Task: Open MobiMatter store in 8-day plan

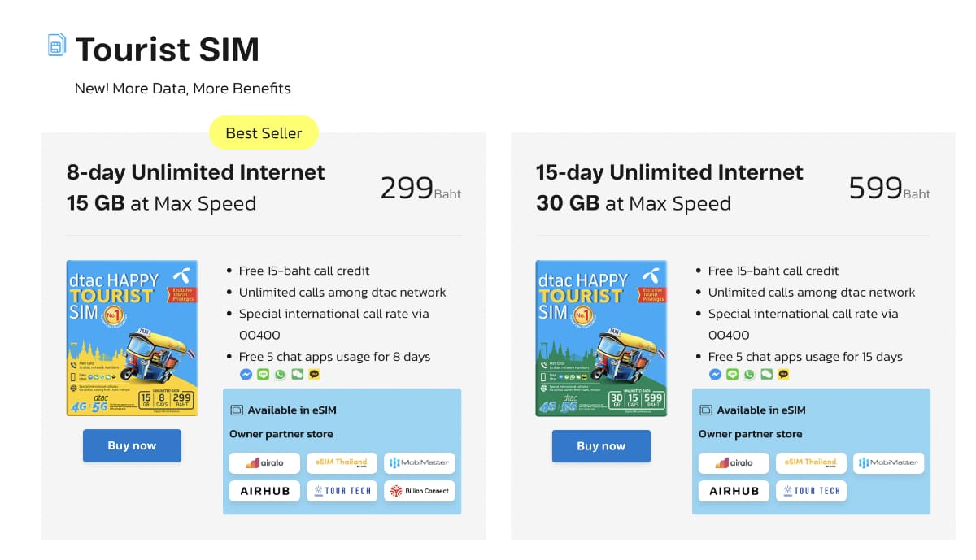Action: (419, 463)
